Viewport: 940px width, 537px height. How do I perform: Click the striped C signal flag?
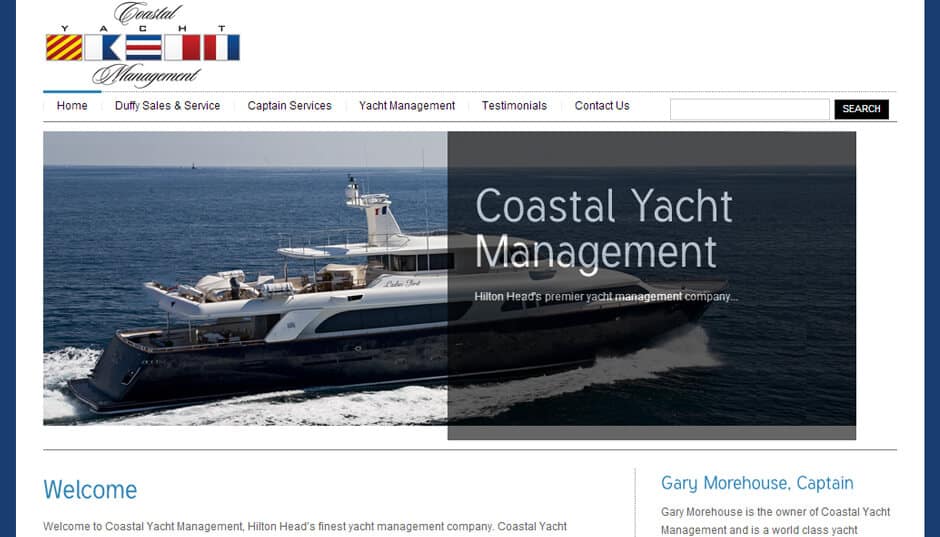pyautogui.click(x=143, y=47)
